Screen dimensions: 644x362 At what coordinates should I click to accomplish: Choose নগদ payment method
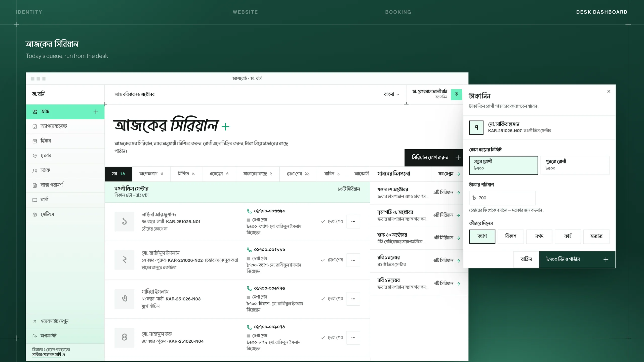tap(539, 236)
